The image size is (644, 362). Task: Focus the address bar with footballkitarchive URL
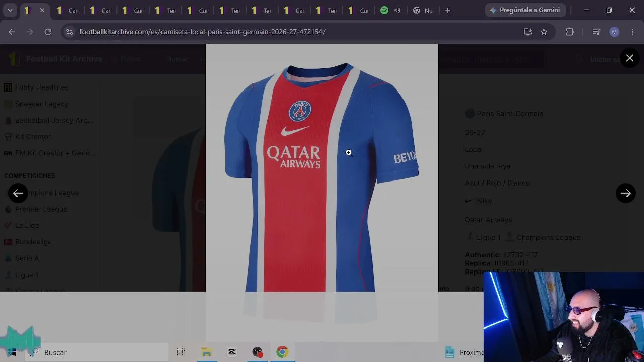tap(297, 32)
